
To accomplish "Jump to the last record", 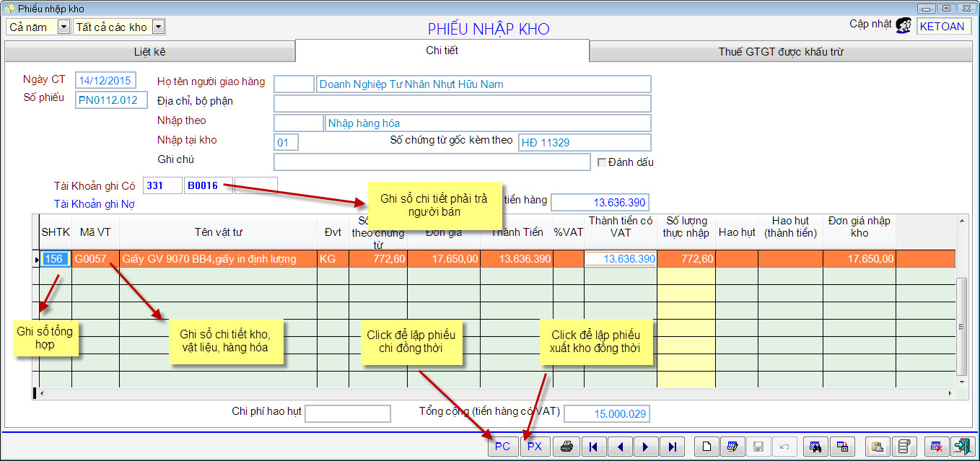I will tap(671, 447).
